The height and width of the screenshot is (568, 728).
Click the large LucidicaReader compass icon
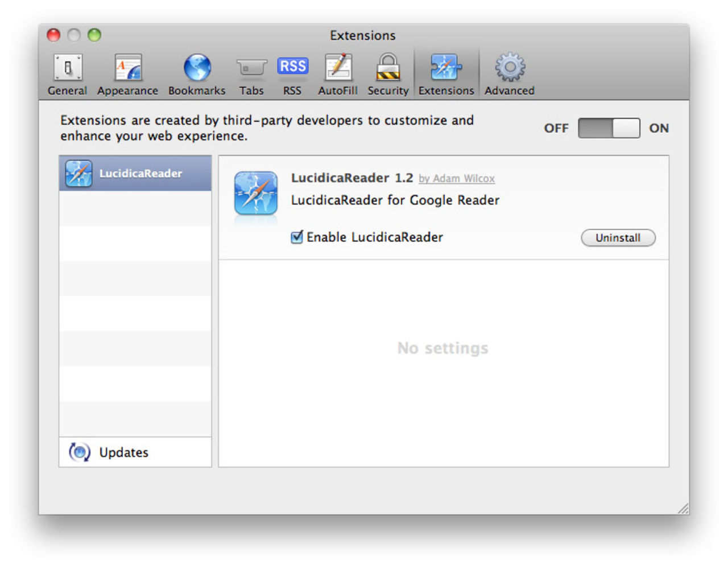click(x=256, y=194)
